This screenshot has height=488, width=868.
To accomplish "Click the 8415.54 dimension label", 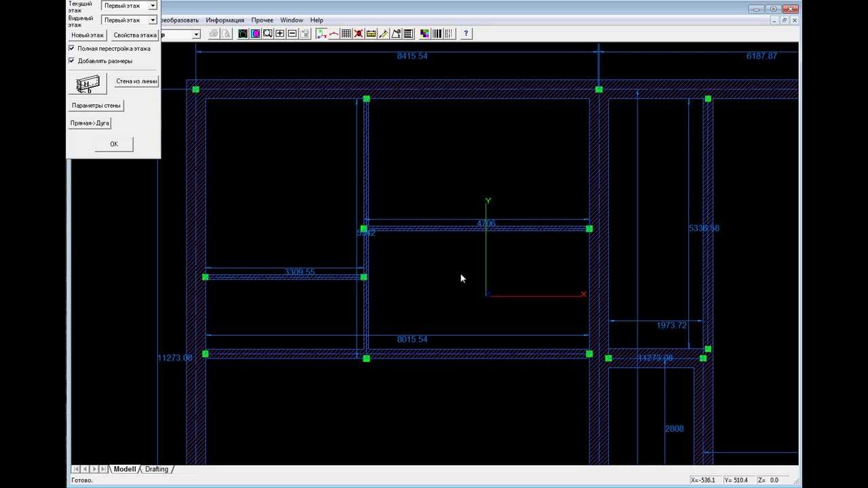I will coord(412,56).
